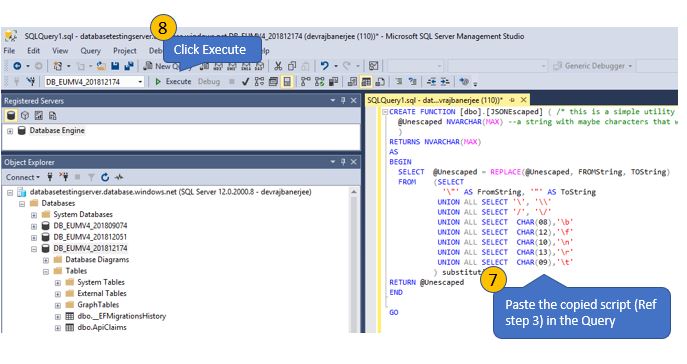This screenshot has width=687, height=364.
Task: Click the Disconnect plug icon in Object Explorer
Action: coord(64,177)
